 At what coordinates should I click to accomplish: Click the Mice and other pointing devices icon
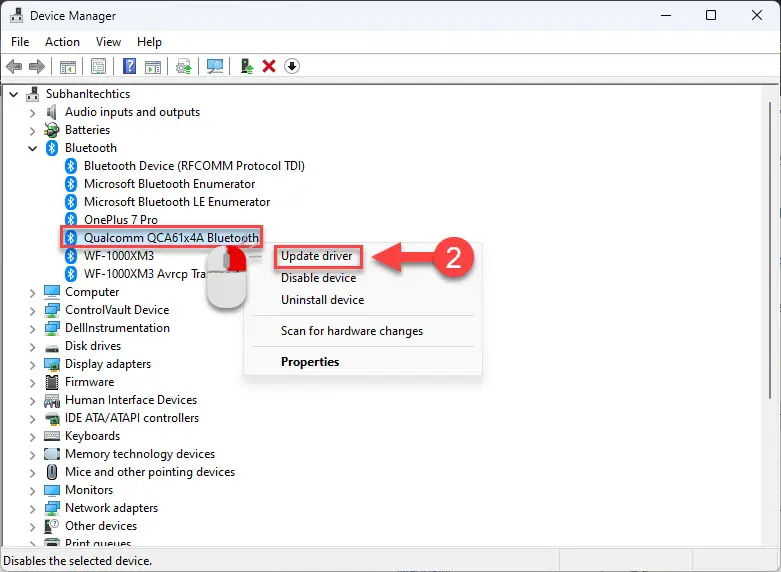pos(52,472)
